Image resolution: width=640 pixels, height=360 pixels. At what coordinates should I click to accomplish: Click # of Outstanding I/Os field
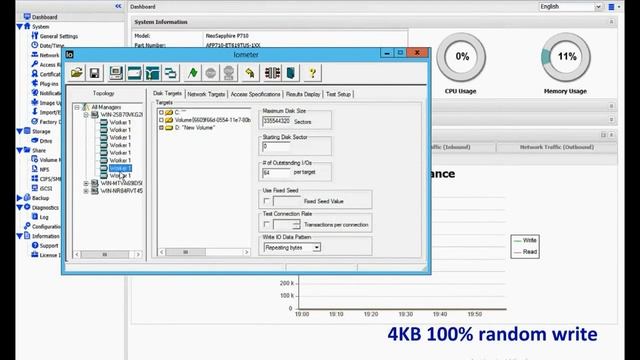(x=276, y=173)
